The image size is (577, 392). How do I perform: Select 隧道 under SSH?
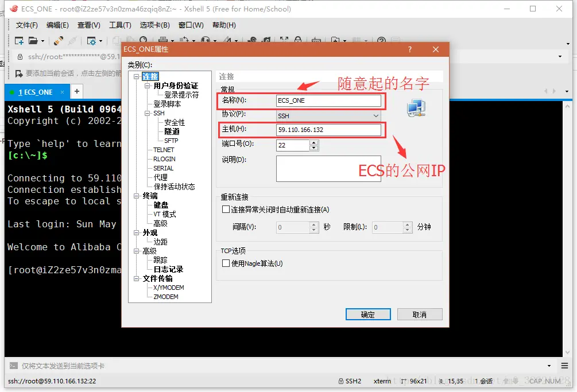coord(172,131)
